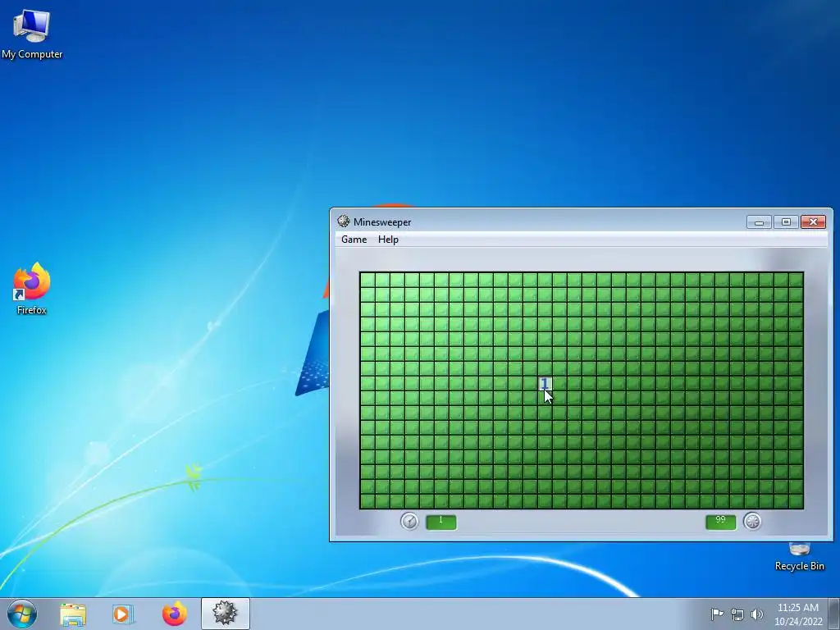
Task: Click the Minesweeper title bar mine icon
Action: [x=344, y=221]
